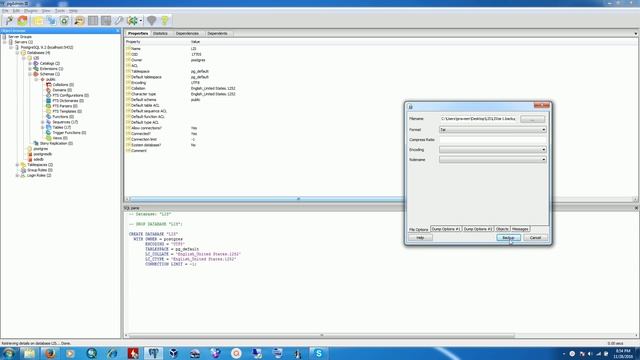Open the Edit menu
This screenshot has width=640, height=360.
pos(16,11)
